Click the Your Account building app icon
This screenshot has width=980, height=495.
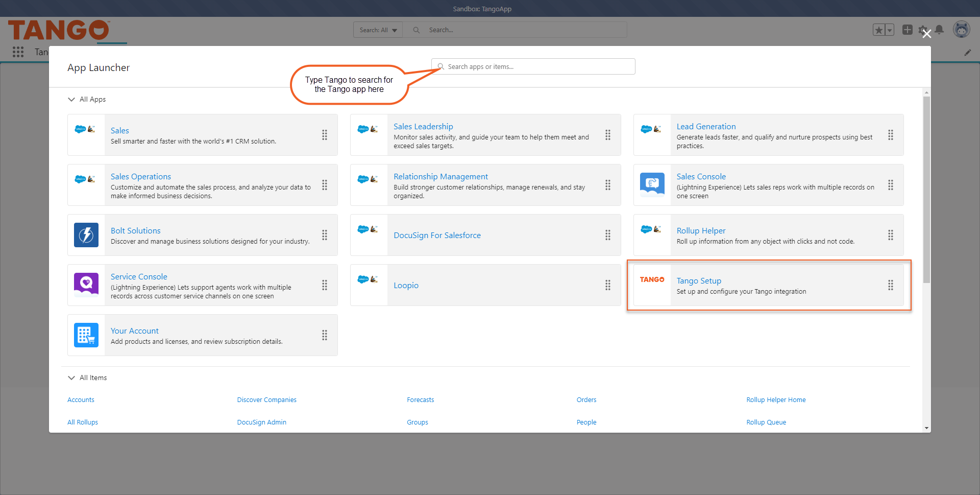click(86, 335)
